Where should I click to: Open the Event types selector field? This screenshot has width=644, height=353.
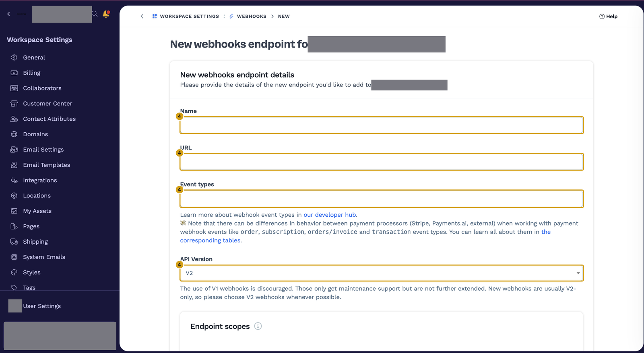(382, 199)
